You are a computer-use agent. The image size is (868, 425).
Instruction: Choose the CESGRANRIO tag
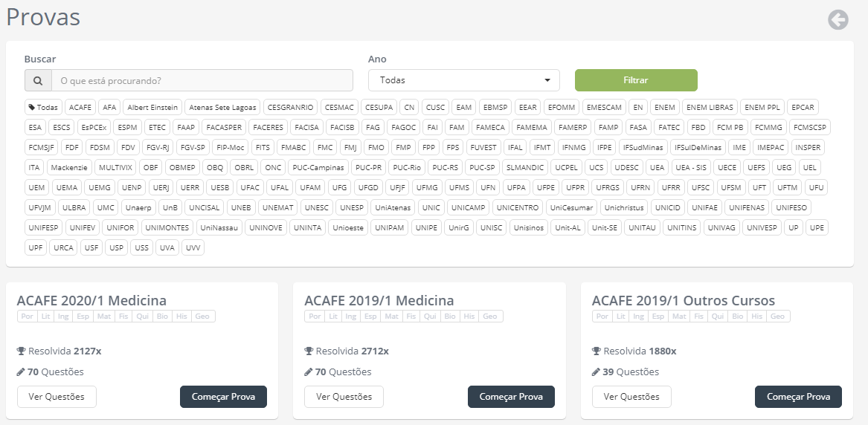tap(291, 107)
